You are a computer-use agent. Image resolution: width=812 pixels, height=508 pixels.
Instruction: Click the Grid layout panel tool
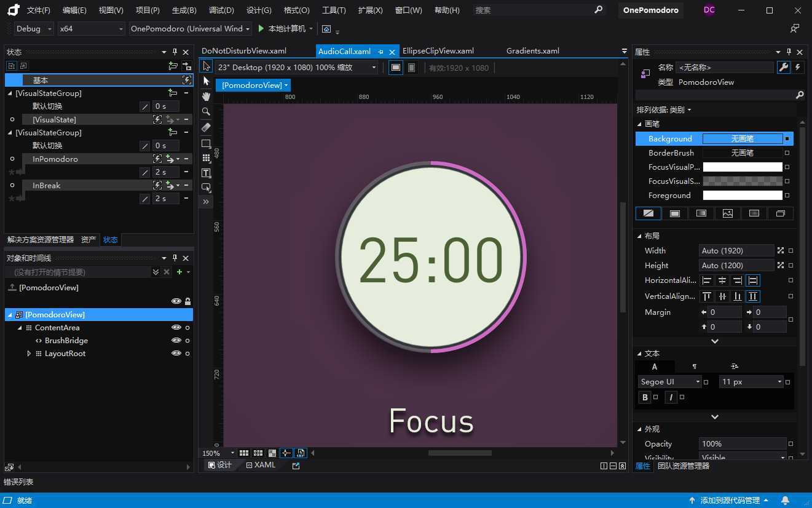point(206,158)
